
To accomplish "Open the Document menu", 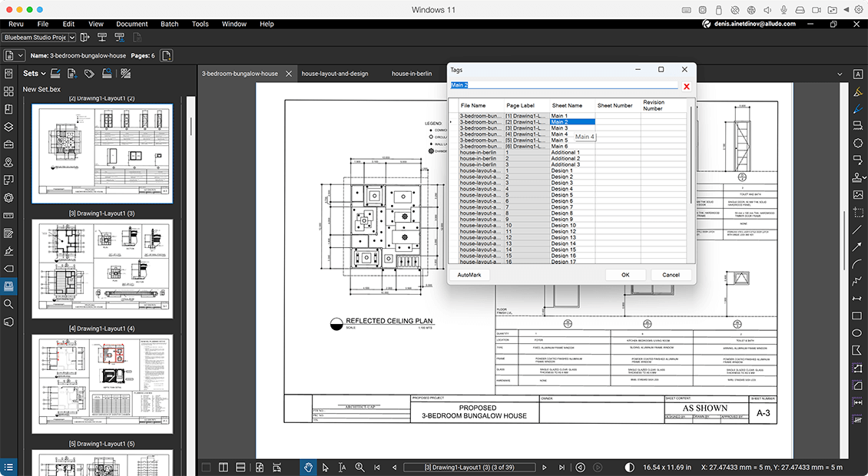I will tap(132, 24).
